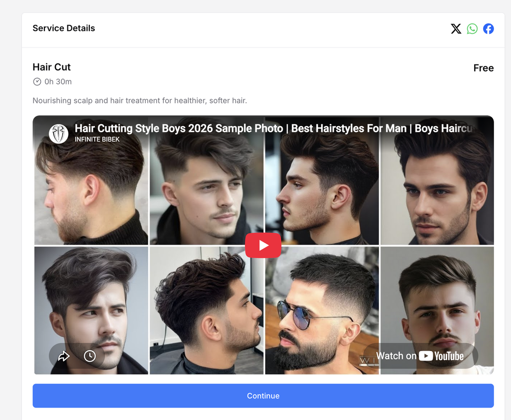511x420 pixels.
Task: Click the Service Details heading
Action: pos(64,28)
